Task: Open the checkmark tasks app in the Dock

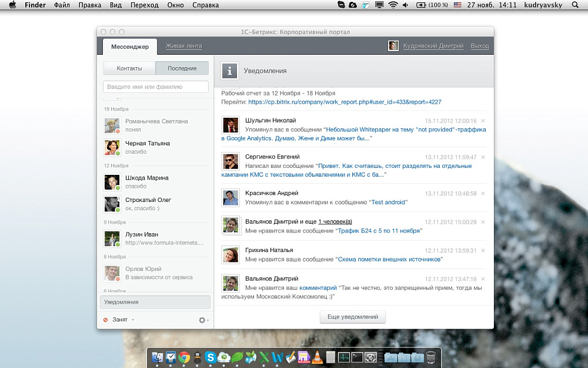Action: [x=171, y=357]
